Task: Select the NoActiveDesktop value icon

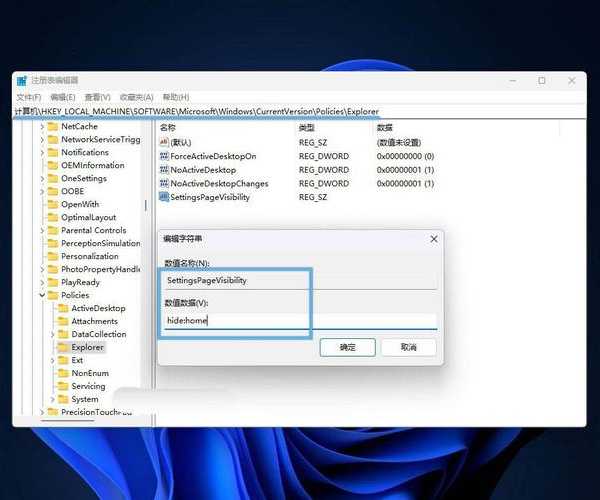Action: 164,170
